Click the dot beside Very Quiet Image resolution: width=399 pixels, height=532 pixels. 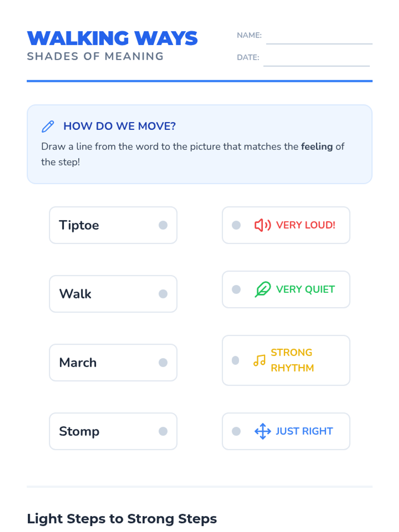236,289
